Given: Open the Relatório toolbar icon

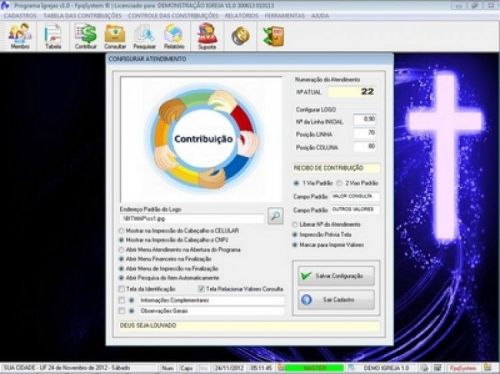Looking at the screenshot, I should click(x=174, y=36).
